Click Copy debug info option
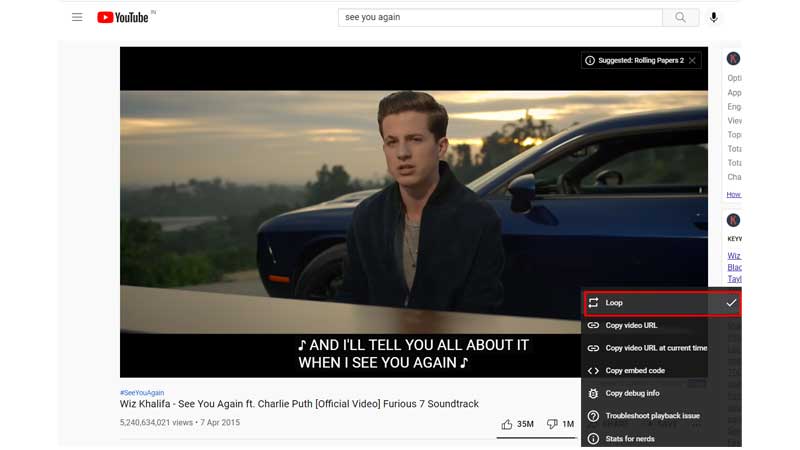Image resolution: width=800 pixels, height=450 pixels. [x=632, y=394]
